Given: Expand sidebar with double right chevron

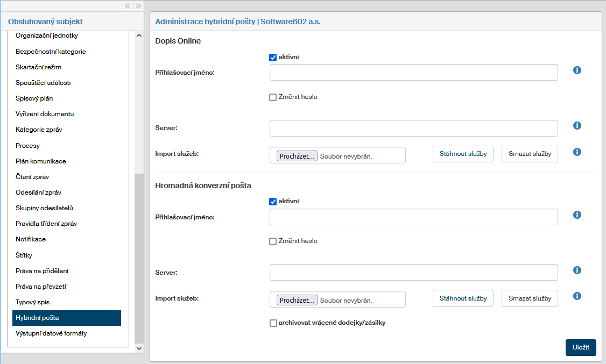Looking at the screenshot, I should point(138,6).
